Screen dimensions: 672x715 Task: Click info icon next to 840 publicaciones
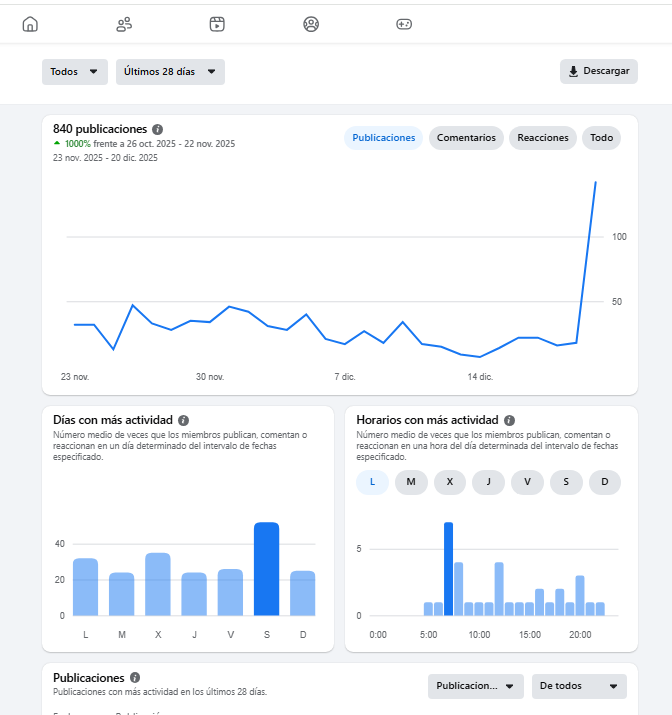[x=158, y=130]
